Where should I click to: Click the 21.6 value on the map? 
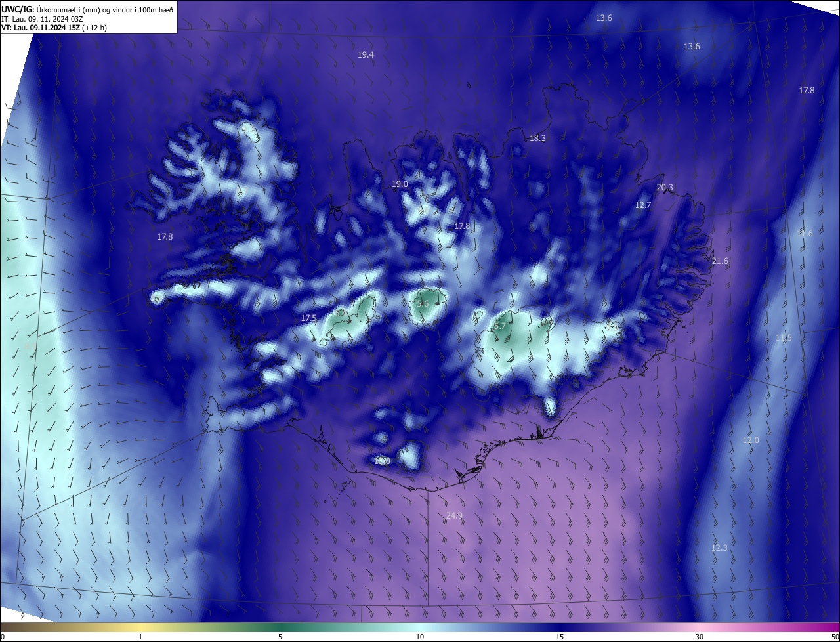pyautogui.click(x=720, y=261)
